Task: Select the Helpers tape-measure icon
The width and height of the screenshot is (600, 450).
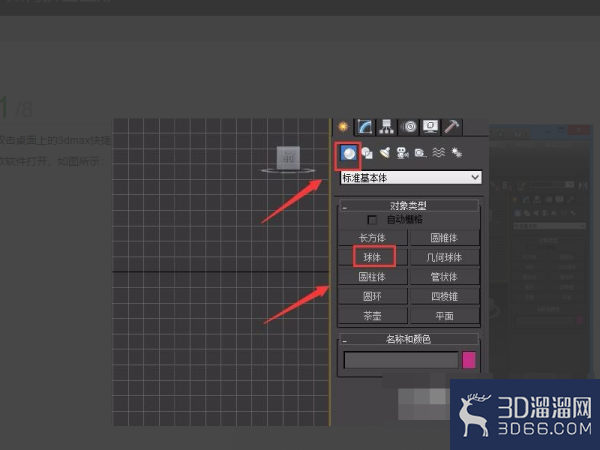Action: (x=421, y=153)
